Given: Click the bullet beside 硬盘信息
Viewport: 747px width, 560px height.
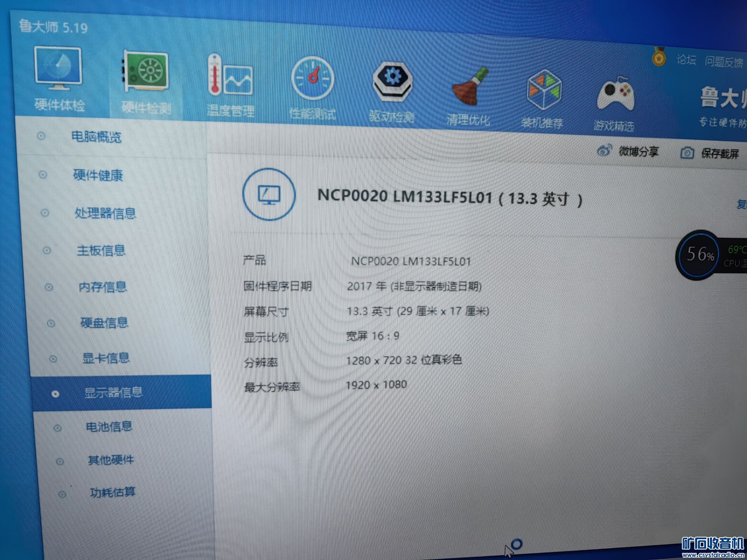Looking at the screenshot, I should (x=51, y=323).
